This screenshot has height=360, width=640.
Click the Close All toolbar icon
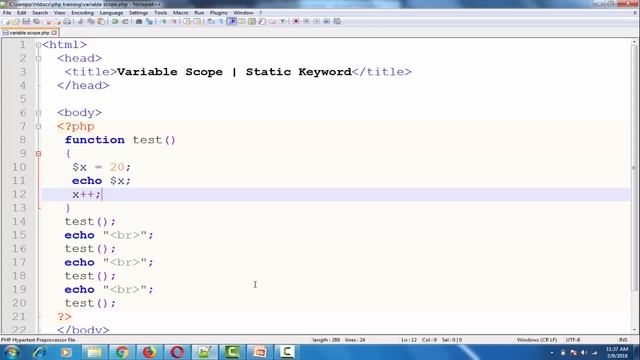58,21
